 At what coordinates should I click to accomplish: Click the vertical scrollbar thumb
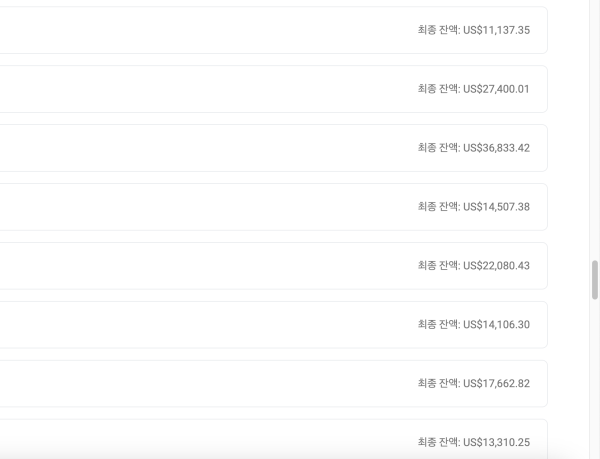[x=595, y=279]
